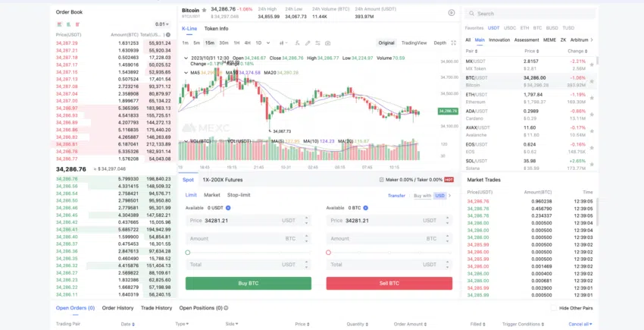Select the 4H chart interval
644x330 pixels.
tap(247, 42)
